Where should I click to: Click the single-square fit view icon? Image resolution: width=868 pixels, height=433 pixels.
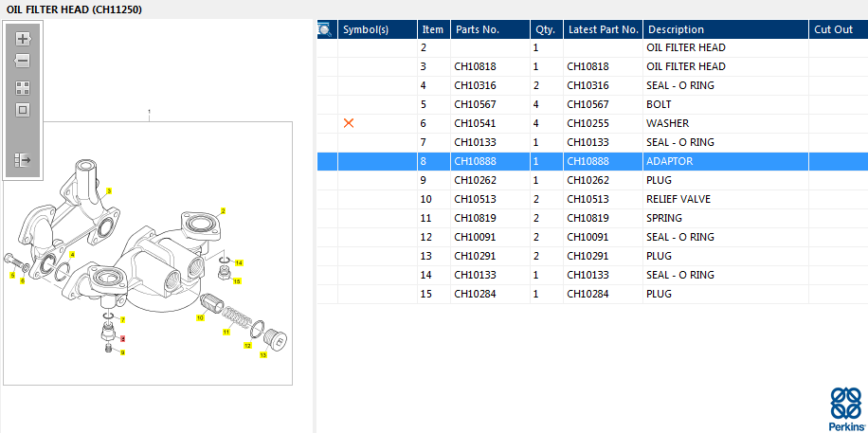pos(22,110)
